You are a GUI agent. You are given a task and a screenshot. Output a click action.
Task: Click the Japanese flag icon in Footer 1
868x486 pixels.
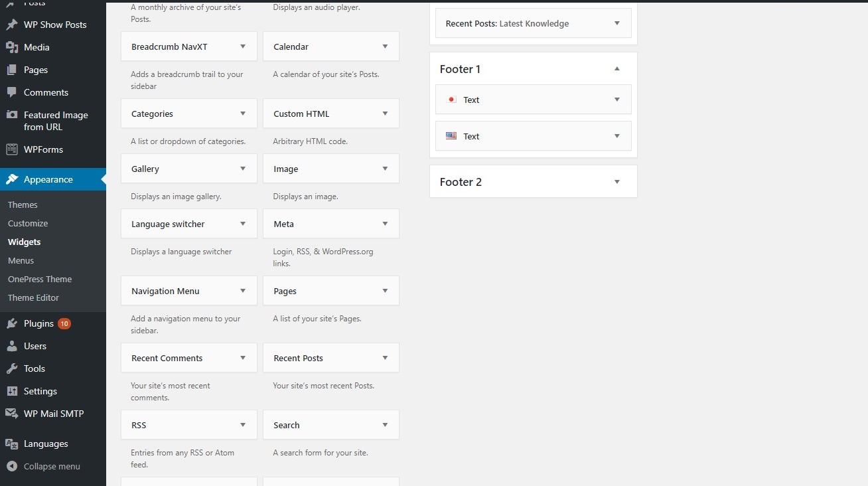click(x=451, y=100)
